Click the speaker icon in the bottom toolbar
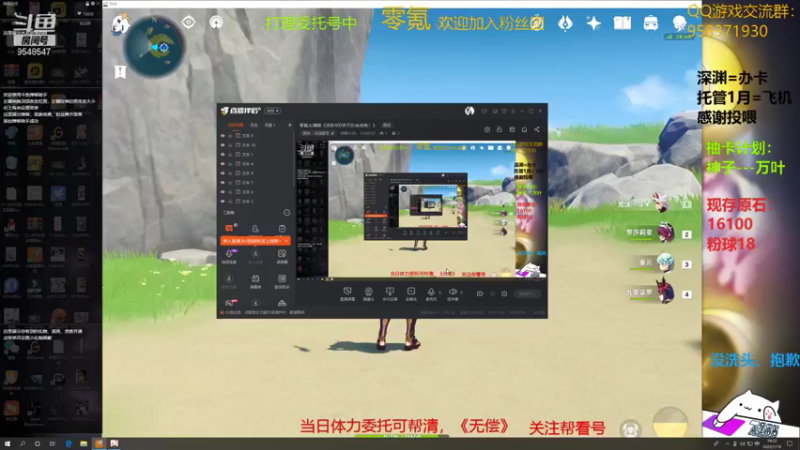The image size is (800, 450). [453, 292]
